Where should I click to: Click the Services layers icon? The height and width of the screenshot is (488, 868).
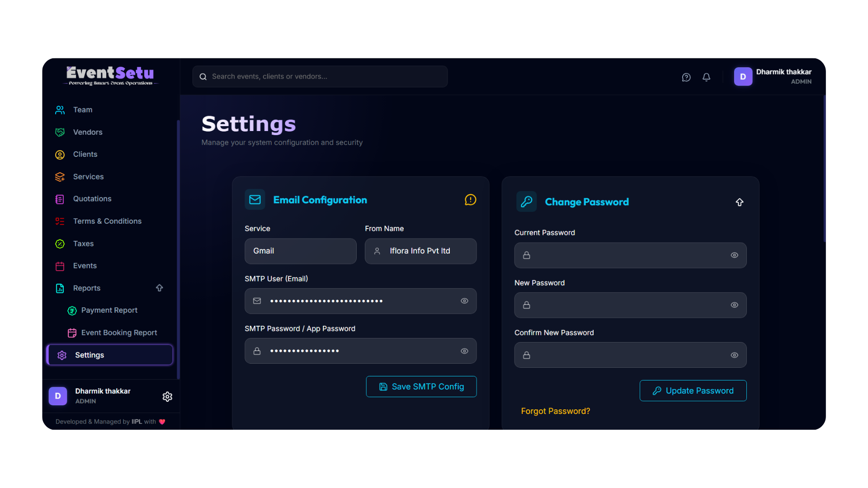point(60,177)
